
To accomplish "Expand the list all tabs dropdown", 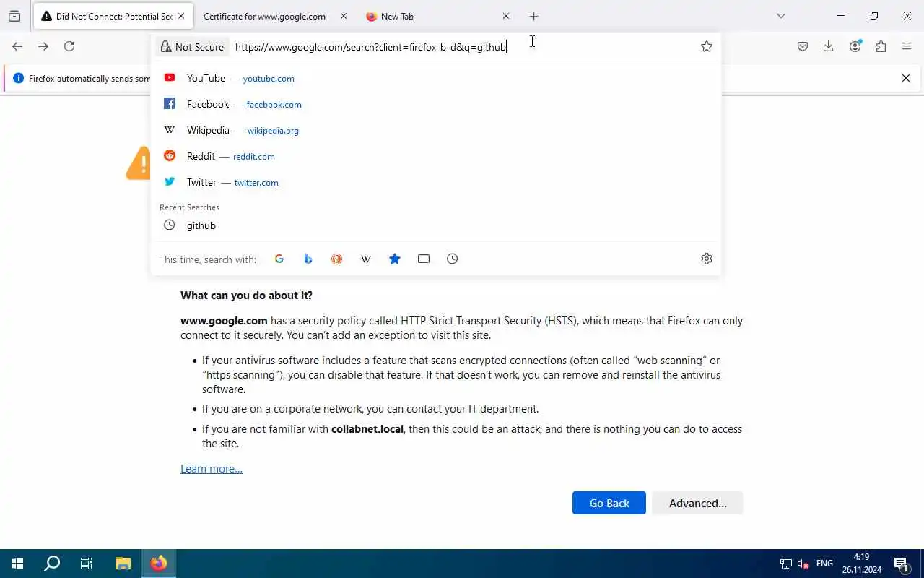I will point(781,16).
